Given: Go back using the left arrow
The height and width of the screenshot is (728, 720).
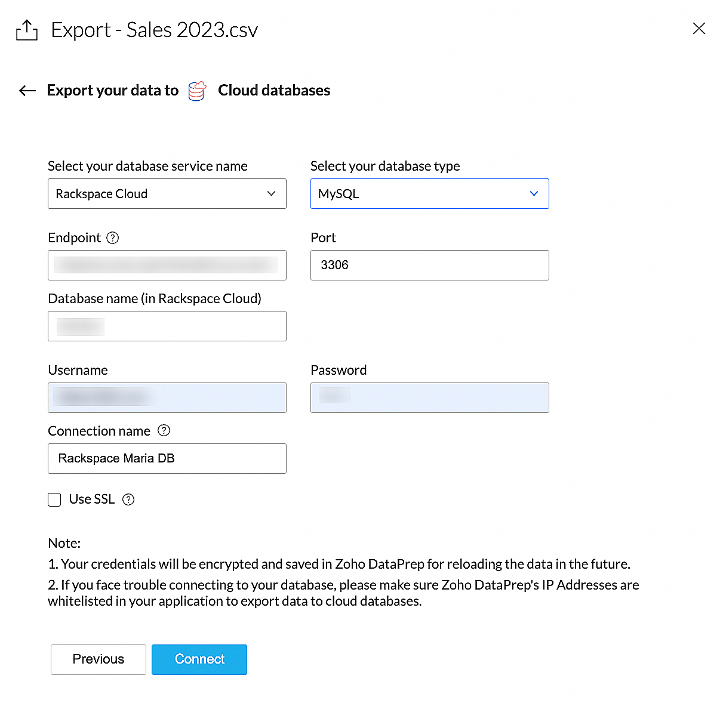Looking at the screenshot, I should tap(27, 91).
